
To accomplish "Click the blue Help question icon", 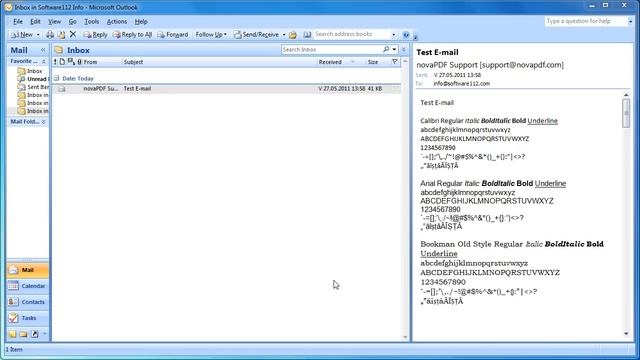I will (406, 35).
